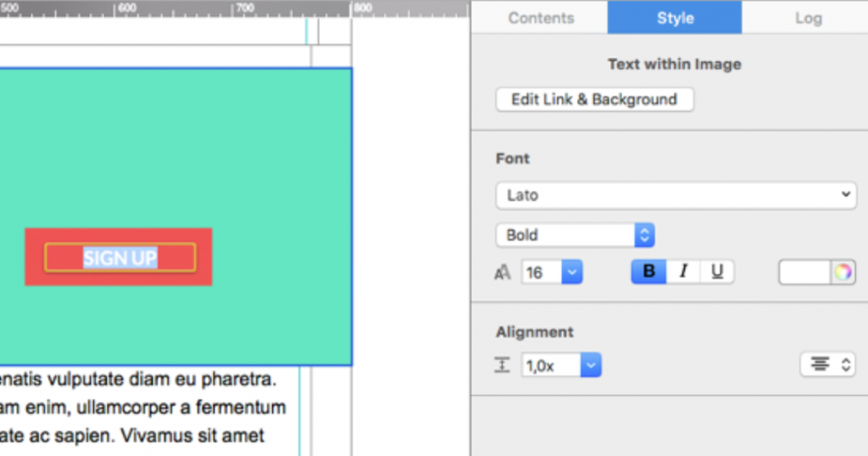Screen dimensions: 868x456
Task: Click the SIGN UP text on canvas
Action: click(120, 258)
